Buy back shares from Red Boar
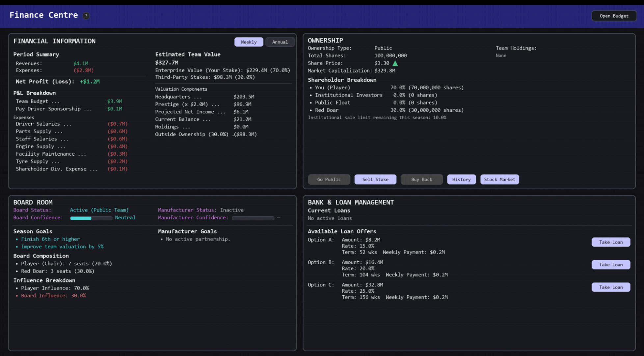This screenshot has height=356, width=644. coord(422,179)
